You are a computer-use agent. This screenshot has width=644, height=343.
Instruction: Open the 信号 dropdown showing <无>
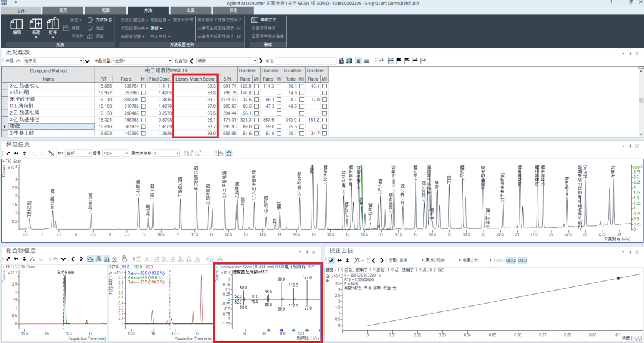tap(115, 153)
